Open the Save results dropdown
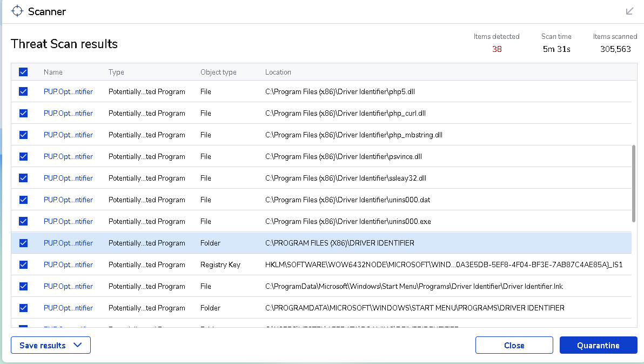Screen dimensions: 644x364 [51, 345]
